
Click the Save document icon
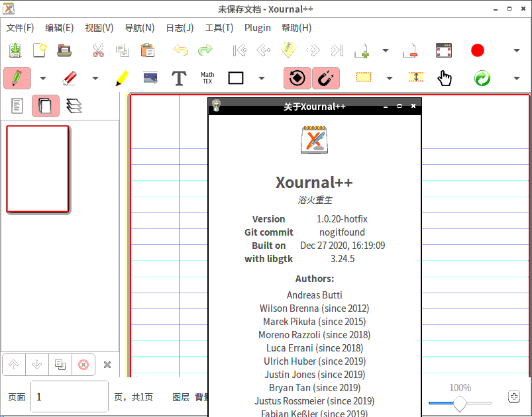(x=15, y=50)
